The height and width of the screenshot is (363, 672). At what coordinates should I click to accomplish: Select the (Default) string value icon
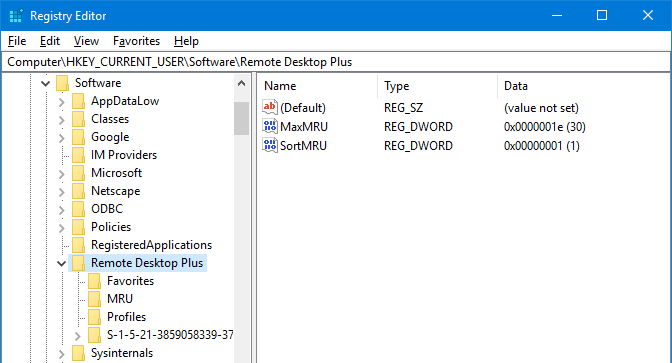pyautogui.click(x=270, y=107)
